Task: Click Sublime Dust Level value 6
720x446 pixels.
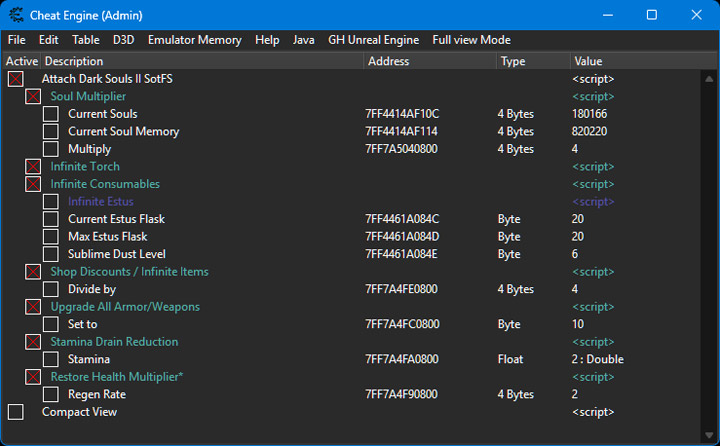Action: click(575, 254)
